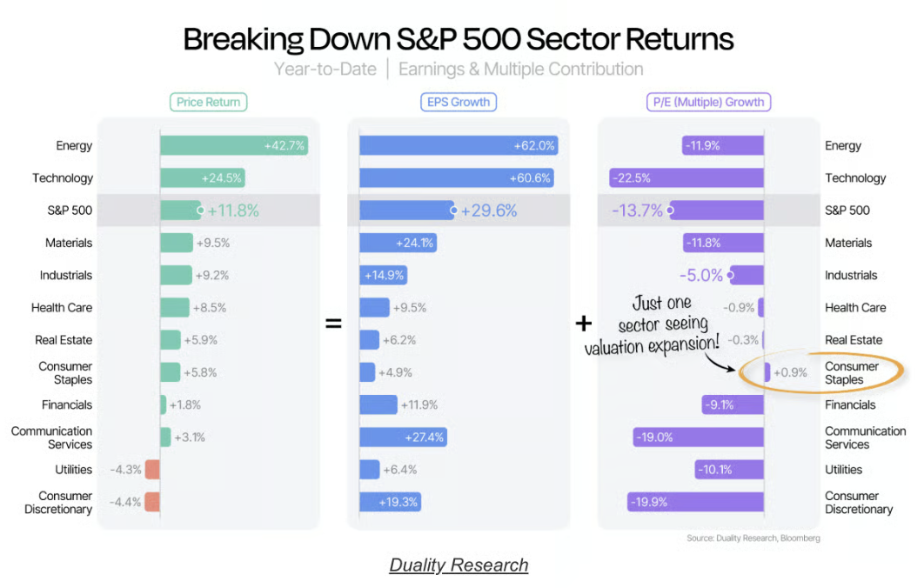924x588 pixels.
Task: Click the Industrials -5.0% marker dot
Action: (x=731, y=275)
